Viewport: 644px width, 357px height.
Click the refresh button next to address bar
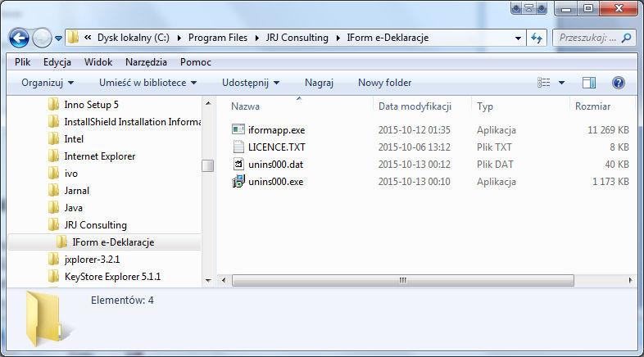coord(537,38)
